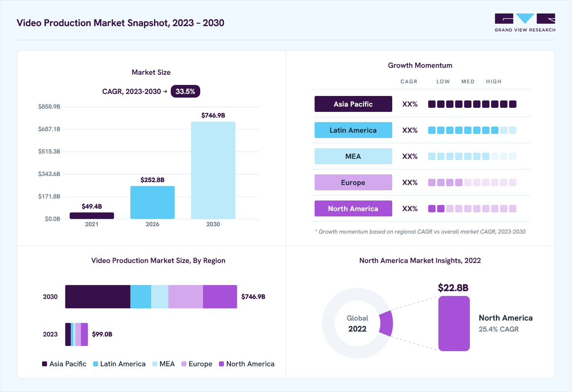Click the $49.4B value label

(92, 207)
